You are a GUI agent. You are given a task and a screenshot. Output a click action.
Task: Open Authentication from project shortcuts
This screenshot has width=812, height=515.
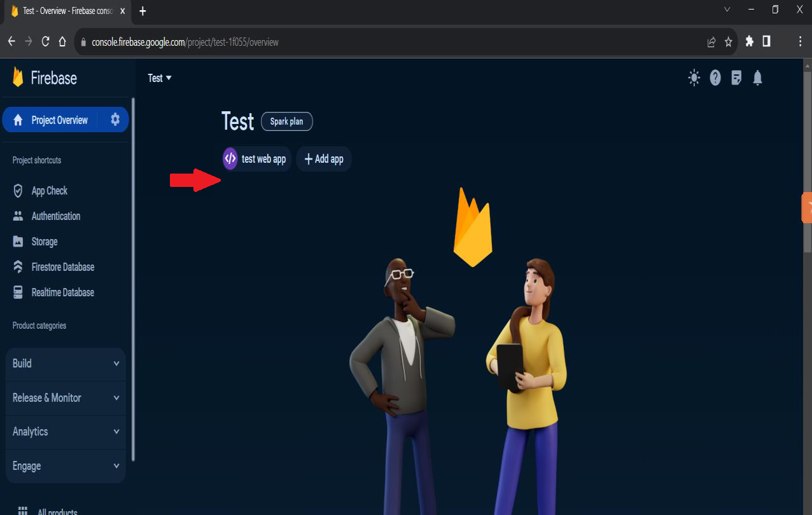(x=55, y=216)
